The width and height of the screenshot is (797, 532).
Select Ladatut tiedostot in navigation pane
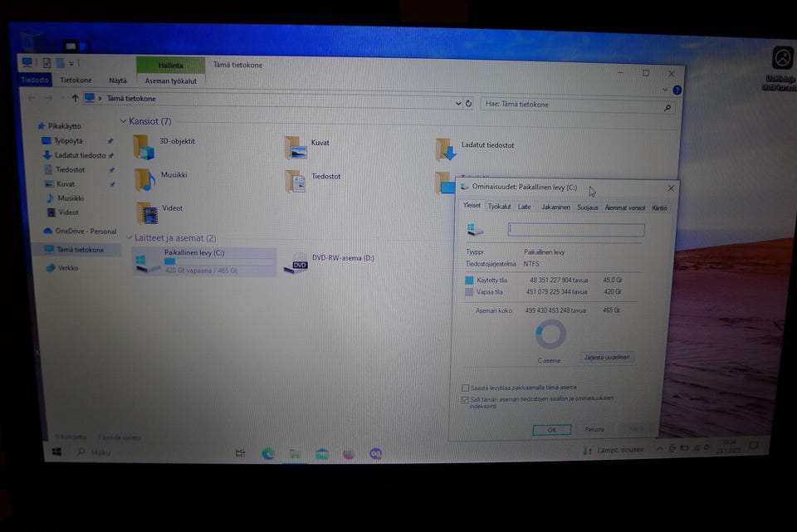point(81,155)
